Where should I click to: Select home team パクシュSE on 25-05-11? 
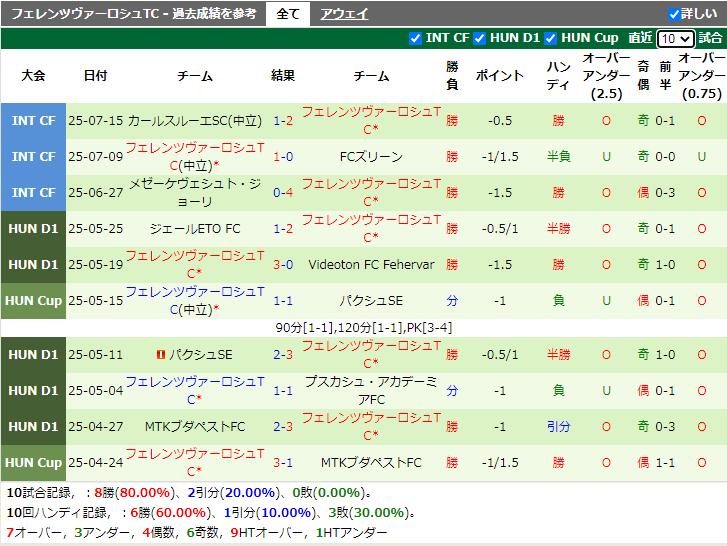tap(200, 355)
